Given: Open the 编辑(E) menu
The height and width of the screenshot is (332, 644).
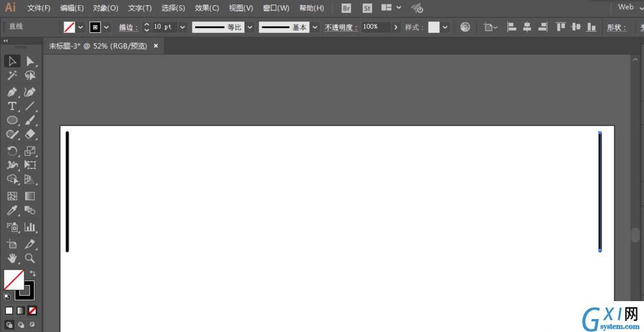Looking at the screenshot, I should 72,8.
